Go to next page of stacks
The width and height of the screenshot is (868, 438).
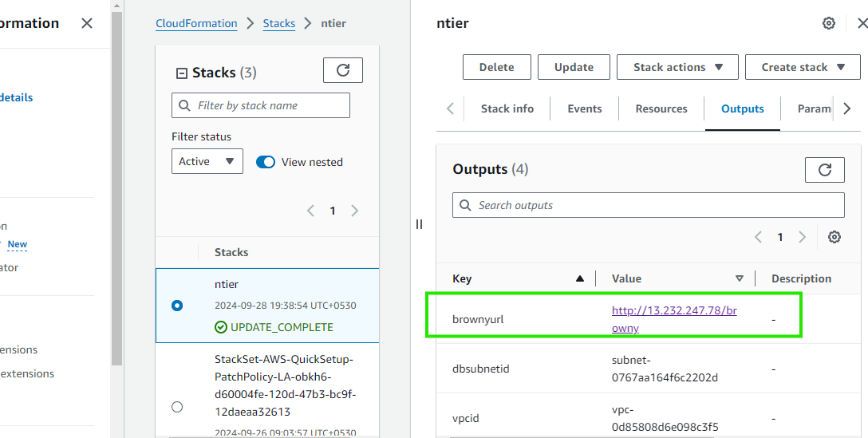click(x=355, y=211)
